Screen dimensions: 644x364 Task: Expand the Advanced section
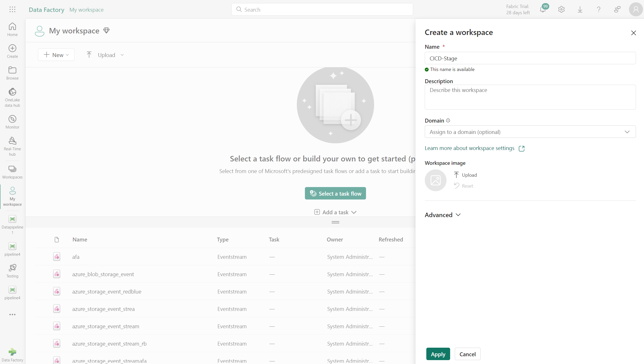(443, 215)
